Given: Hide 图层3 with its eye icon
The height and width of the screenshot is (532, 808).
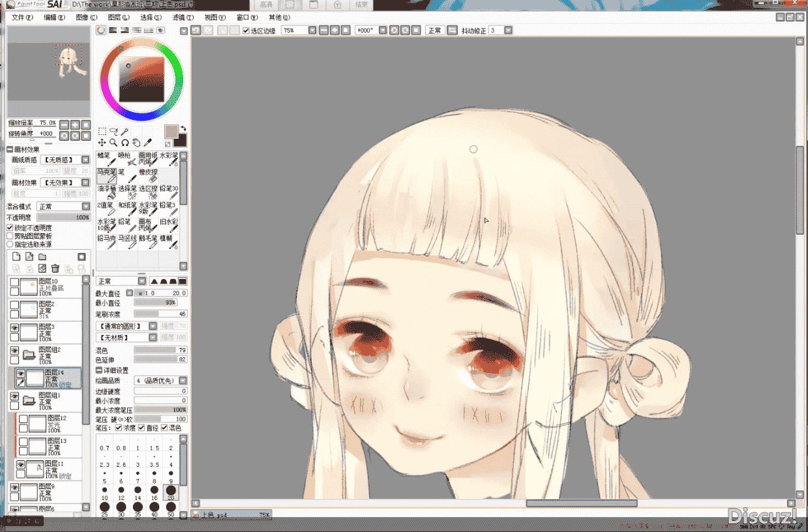Looking at the screenshot, I should pyautogui.click(x=14, y=327).
